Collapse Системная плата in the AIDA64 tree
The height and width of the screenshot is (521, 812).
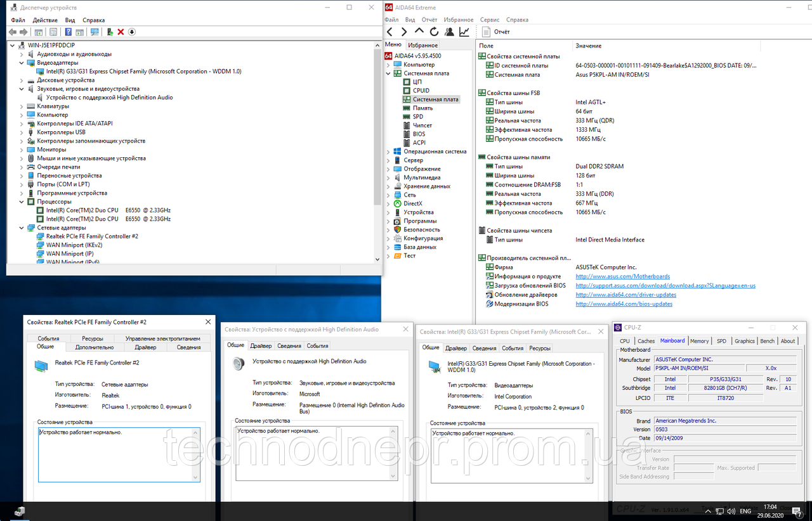tap(388, 74)
